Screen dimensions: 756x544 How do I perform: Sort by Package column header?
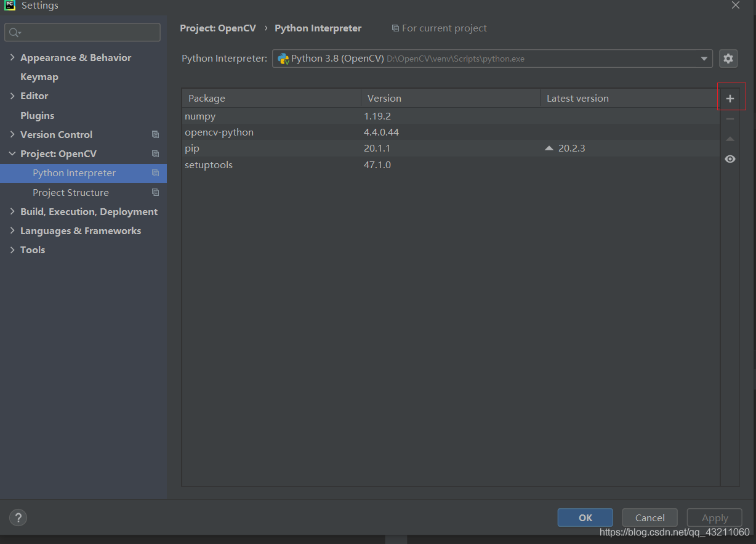click(271, 99)
